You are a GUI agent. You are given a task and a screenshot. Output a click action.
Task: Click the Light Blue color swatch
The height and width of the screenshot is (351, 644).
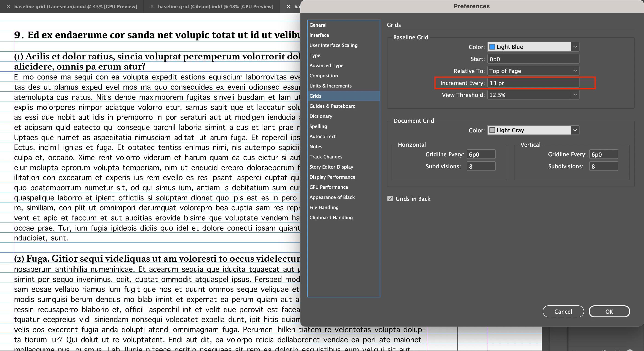[x=492, y=47]
